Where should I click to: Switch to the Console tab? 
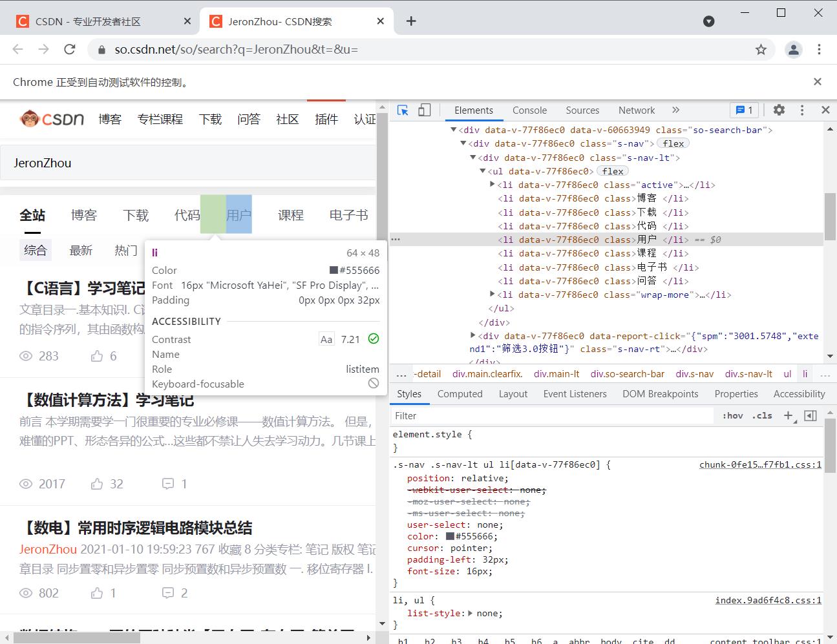click(x=529, y=110)
